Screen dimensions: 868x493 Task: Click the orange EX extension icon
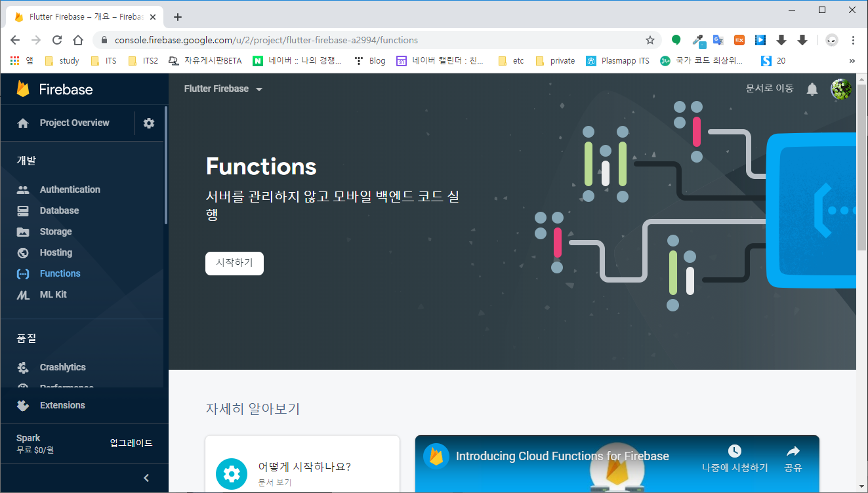pos(739,40)
